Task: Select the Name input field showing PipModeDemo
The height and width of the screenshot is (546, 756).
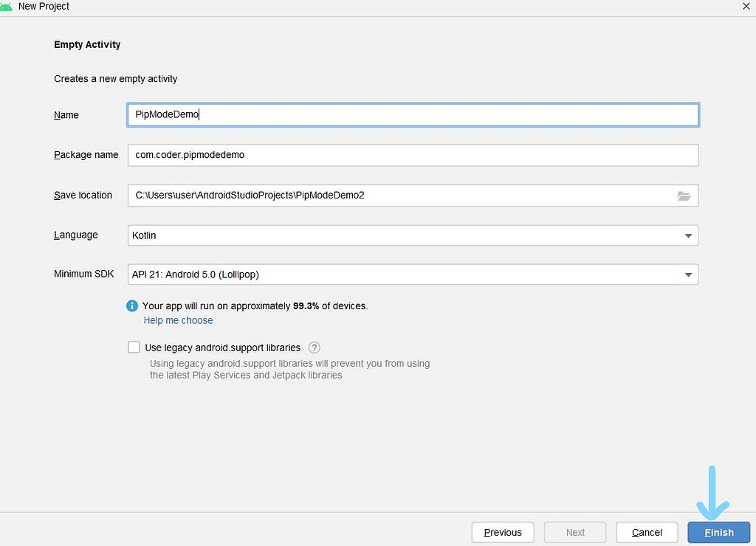Action: tap(412, 114)
